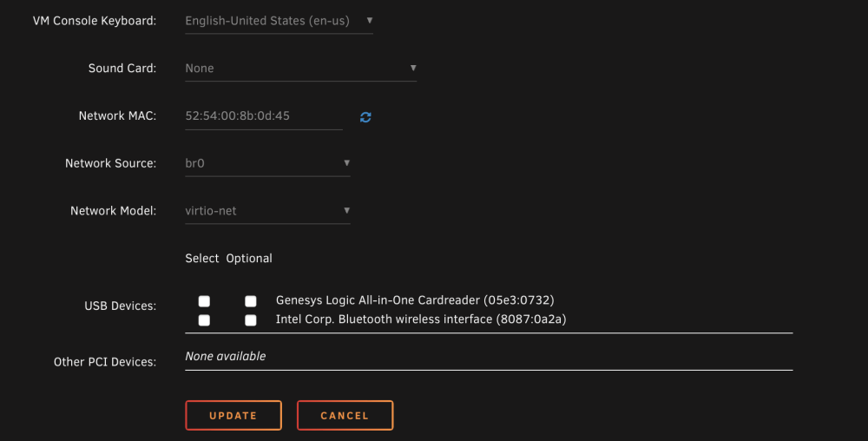
Task: Click the UPDATE button
Action: click(233, 416)
